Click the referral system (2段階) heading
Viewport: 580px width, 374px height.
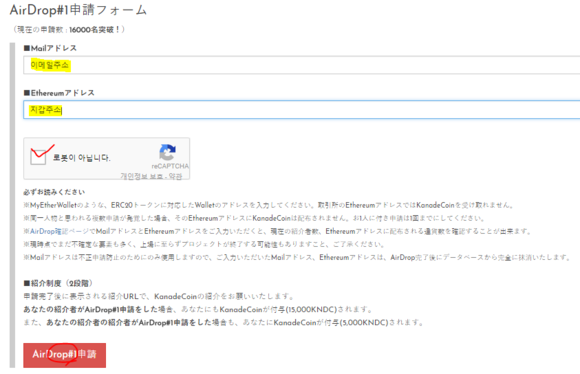[x=58, y=283]
